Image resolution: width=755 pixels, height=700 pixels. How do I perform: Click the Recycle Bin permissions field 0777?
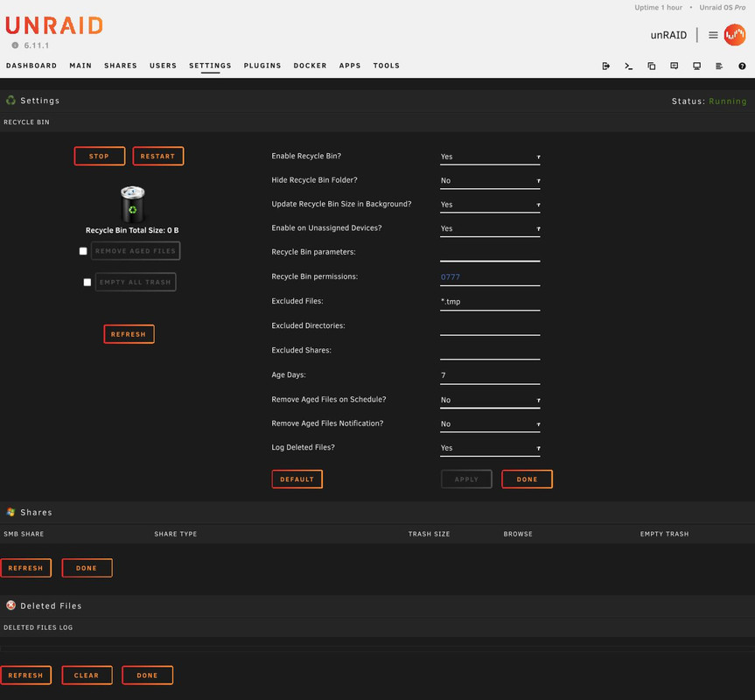coord(490,277)
